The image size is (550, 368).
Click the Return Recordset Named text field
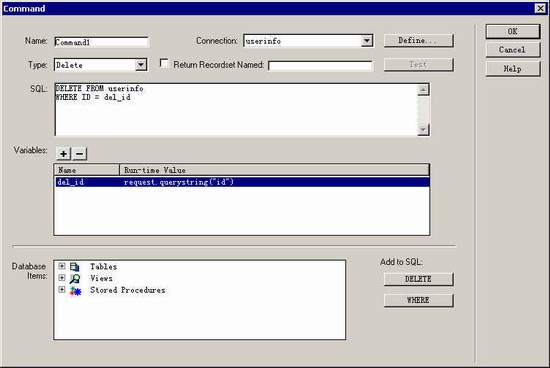point(320,66)
